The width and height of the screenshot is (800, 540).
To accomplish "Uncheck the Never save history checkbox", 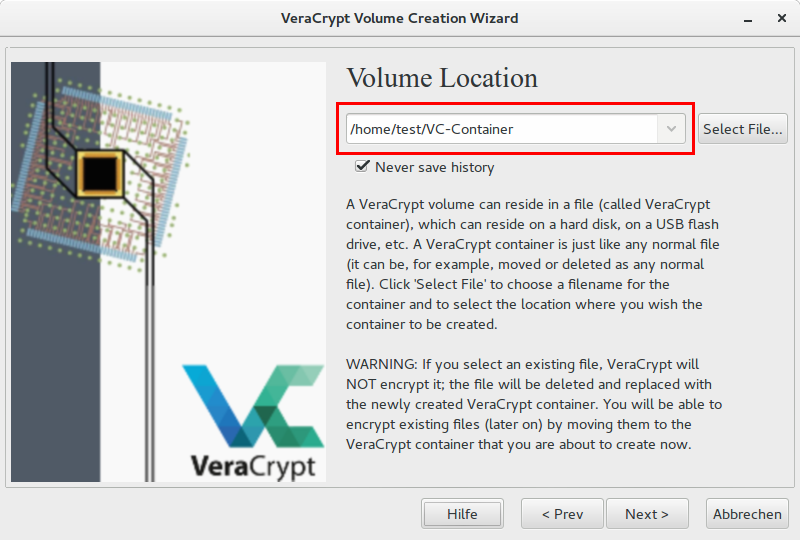I will (x=363, y=167).
